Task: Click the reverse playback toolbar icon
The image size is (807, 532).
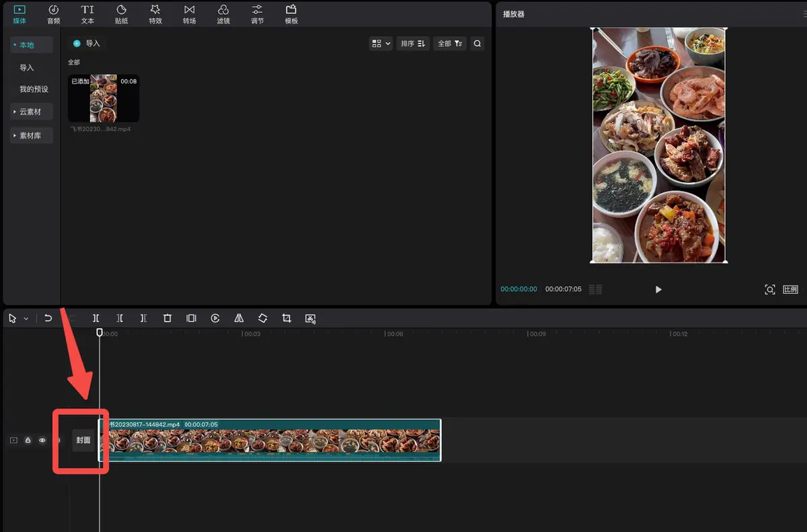Action: click(x=215, y=318)
